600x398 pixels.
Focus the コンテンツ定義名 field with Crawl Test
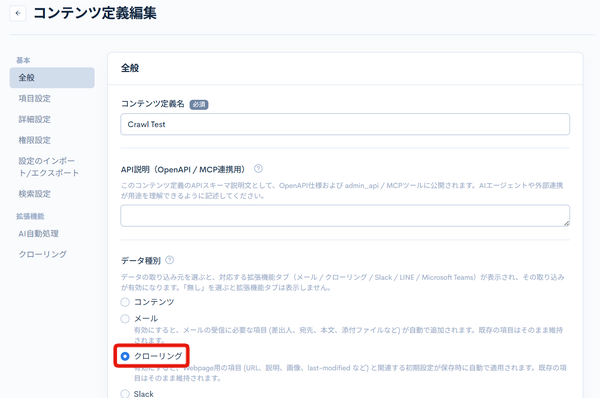pyautogui.click(x=345, y=124)
